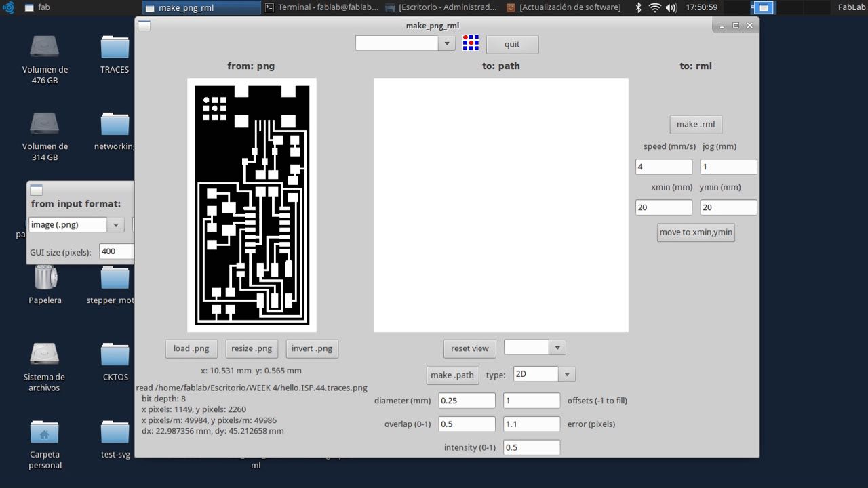Close the make_png_rml window
868x488 pixels.
click(x=749, y=26)
